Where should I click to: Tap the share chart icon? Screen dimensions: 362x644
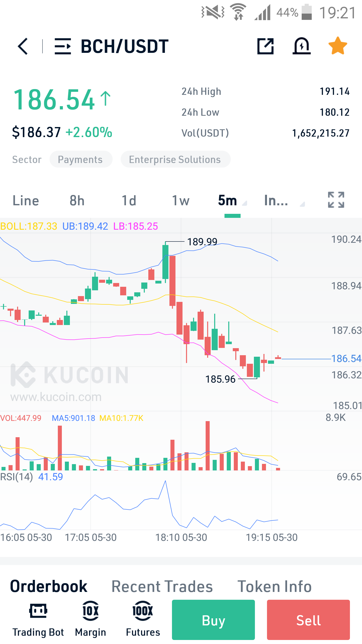[265, 46]
